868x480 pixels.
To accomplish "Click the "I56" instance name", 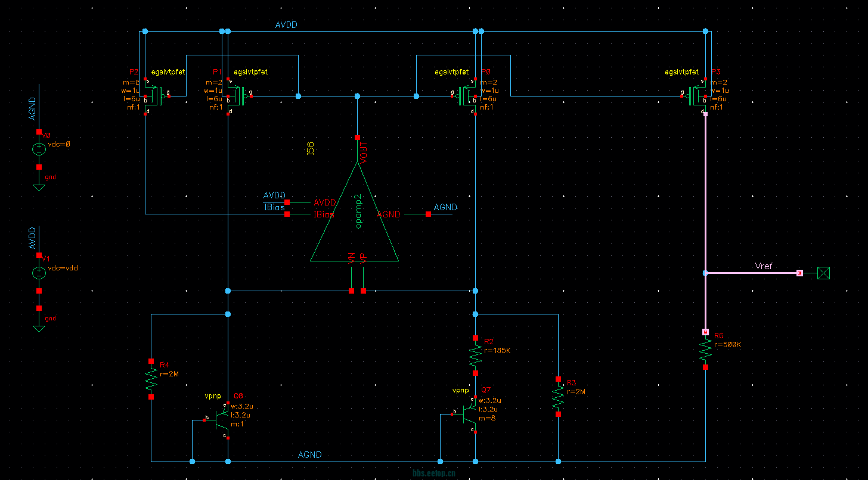I will (x=310, y=149).
